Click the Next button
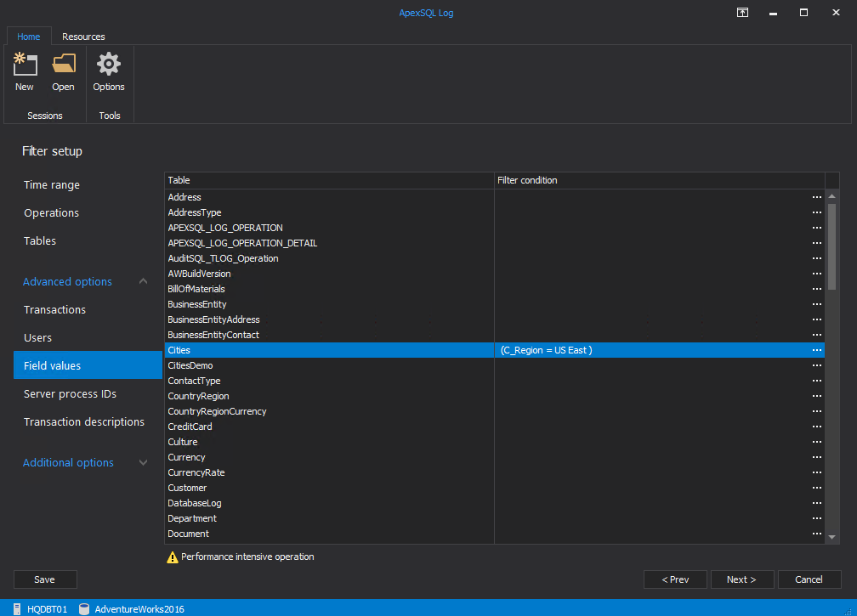This screenshot has height=616, width=857. coord(741,579)
